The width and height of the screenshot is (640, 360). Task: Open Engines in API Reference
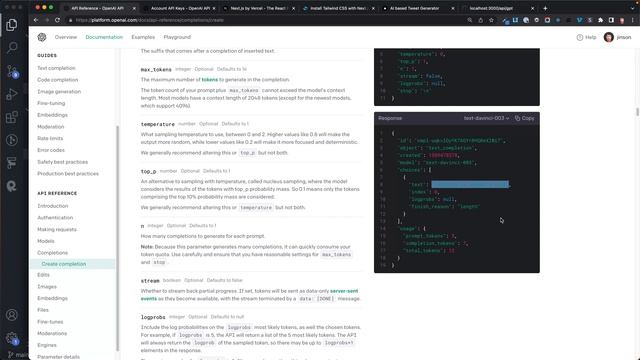click(47, 345)
